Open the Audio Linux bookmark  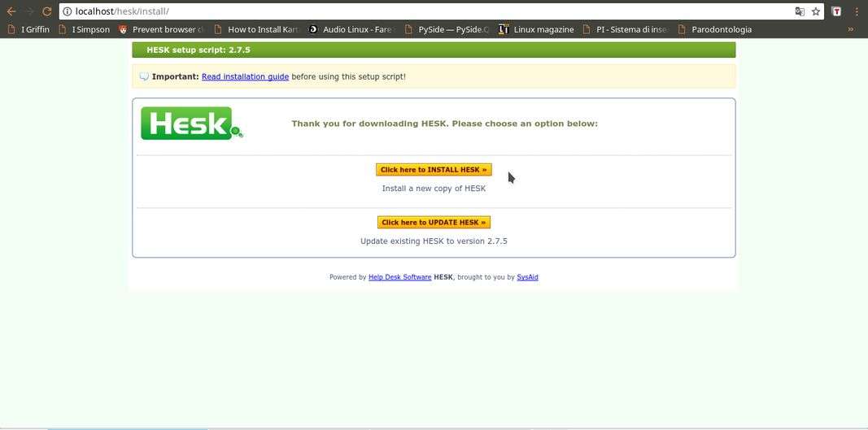(352, 29)
